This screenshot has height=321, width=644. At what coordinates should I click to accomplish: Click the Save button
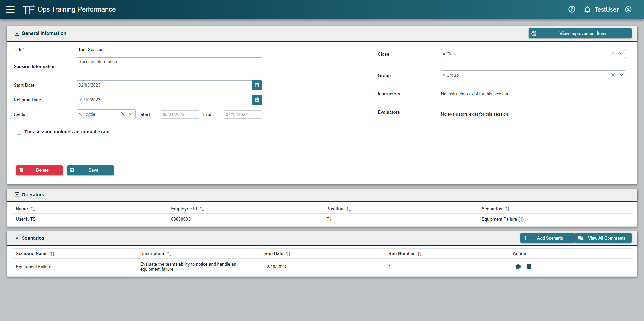pyautogui.click(x=90, y=170)
